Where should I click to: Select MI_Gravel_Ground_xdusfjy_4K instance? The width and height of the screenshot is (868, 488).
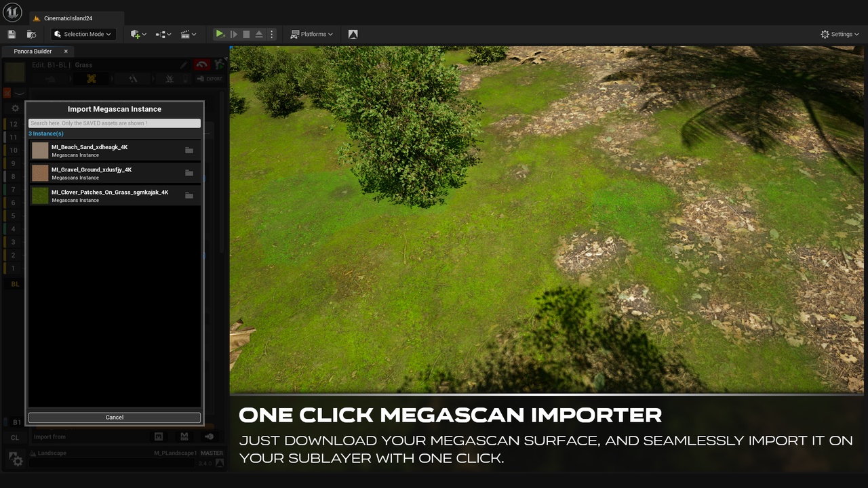pos(115,173)
